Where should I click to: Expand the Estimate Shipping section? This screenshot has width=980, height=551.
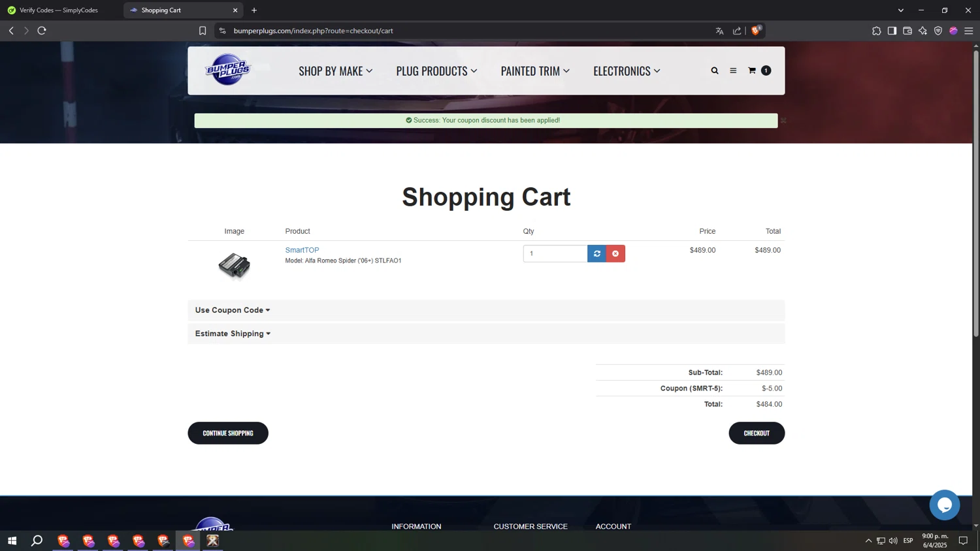click(x=486, y=334)
